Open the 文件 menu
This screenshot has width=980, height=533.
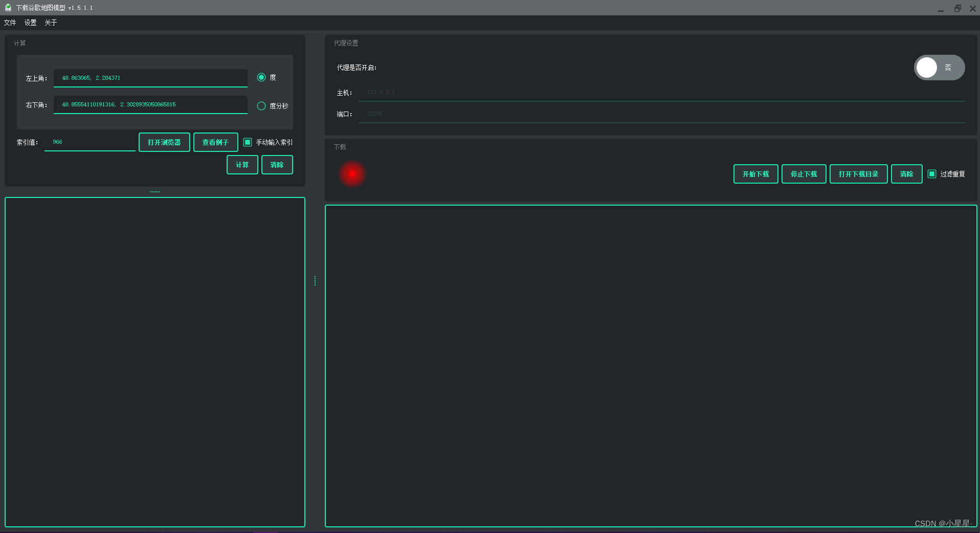10,23
